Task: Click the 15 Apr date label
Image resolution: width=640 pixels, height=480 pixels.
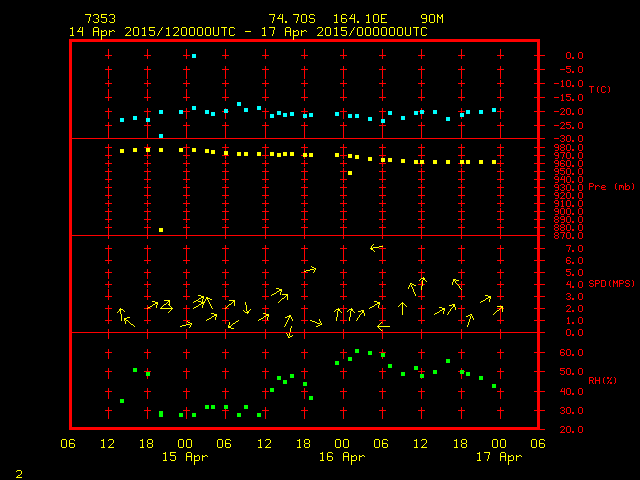Action: pos(185,457)
